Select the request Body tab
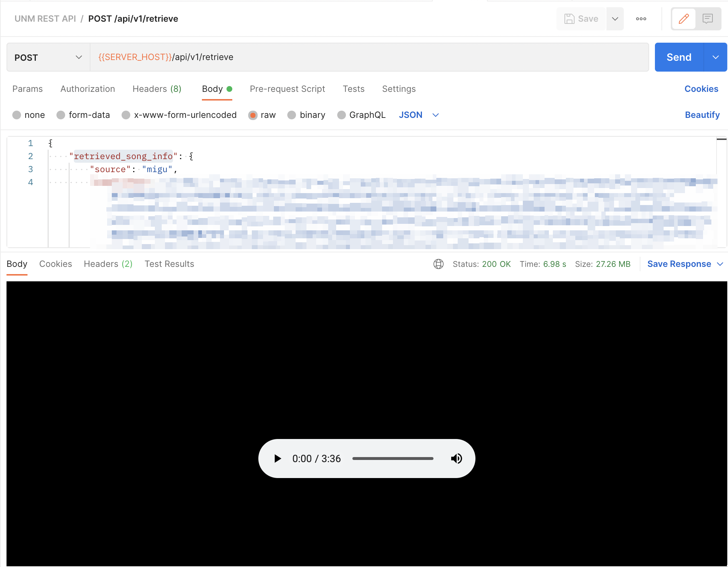Image resolution: width=728 pixels, height=567 pixels. click(x=217, y=89)
